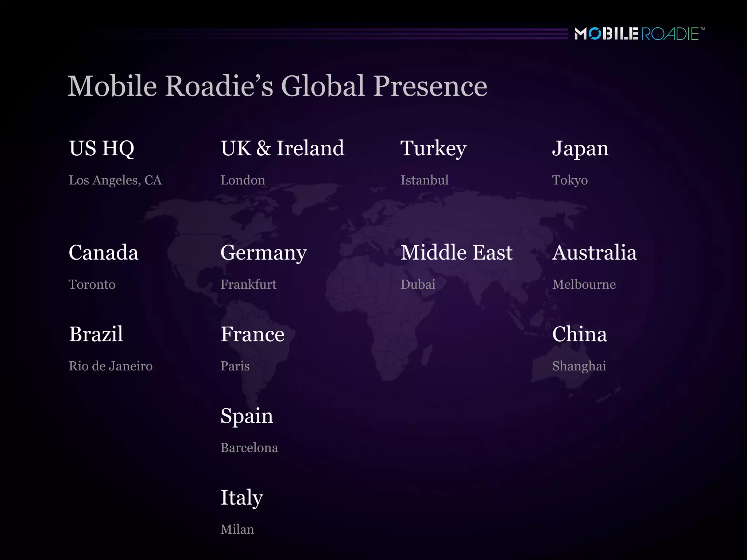
Task: Select the 'Paris' city text
Action: click(235, 366)
